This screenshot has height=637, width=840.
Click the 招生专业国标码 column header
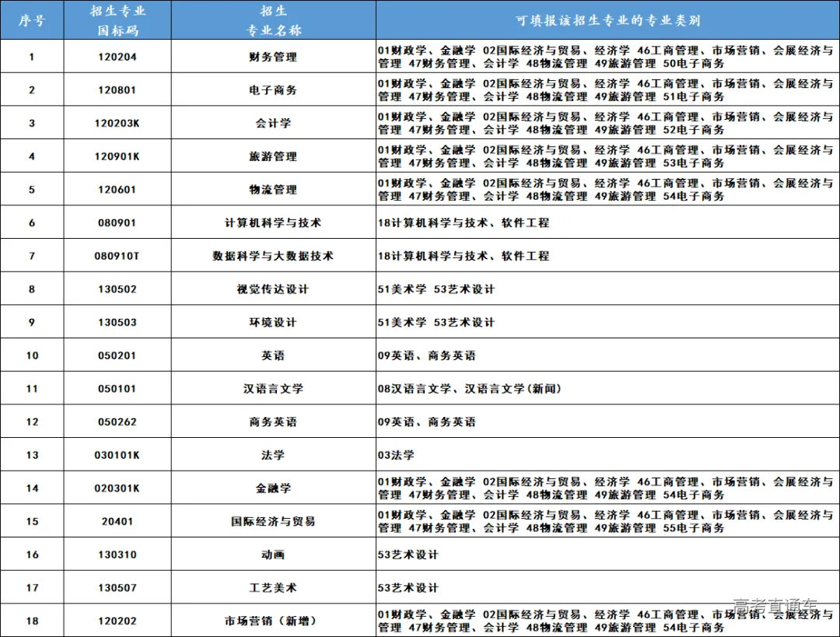tap(117, 19)
